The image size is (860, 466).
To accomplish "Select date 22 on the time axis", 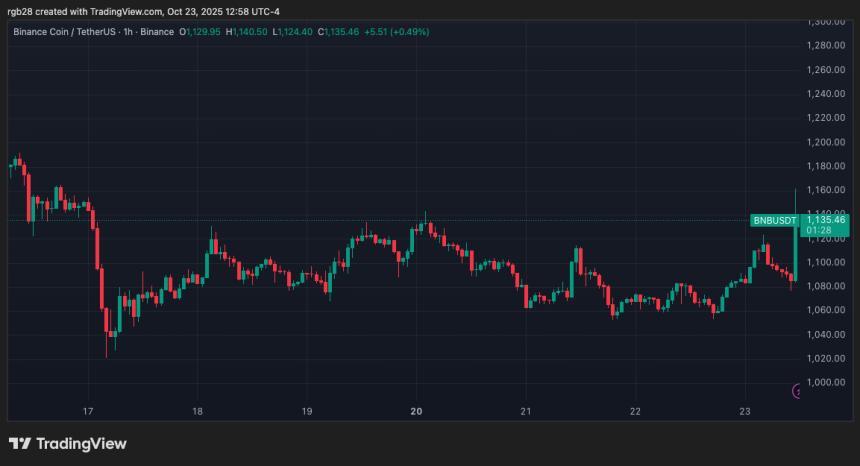I will coord(635,411).
